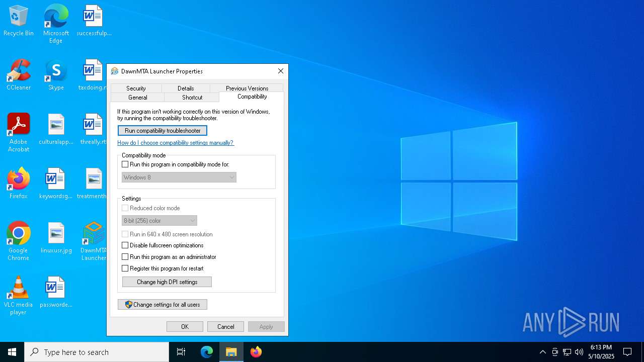Select the DawnMTA Launcher desktop shortcut
Screen dimensions: 644x362
tap(94, 241)
